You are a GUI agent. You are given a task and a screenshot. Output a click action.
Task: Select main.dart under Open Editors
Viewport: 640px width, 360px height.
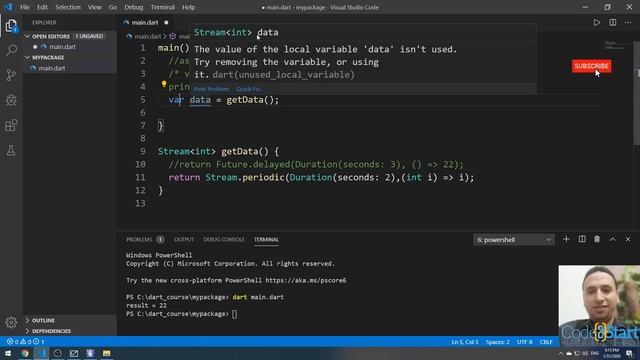point(62,47)
